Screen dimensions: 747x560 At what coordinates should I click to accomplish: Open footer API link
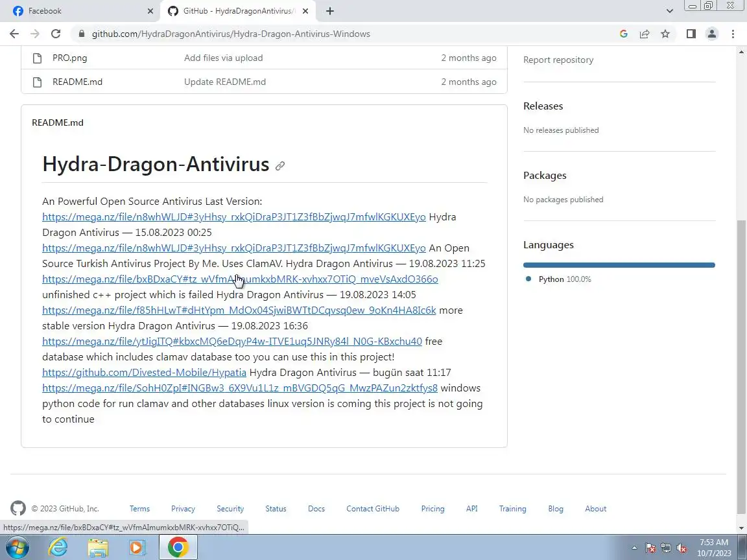tap(471, 509)
